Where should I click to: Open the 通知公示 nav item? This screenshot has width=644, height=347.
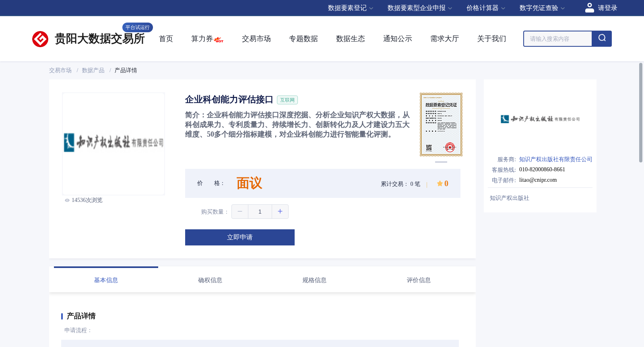398,39
